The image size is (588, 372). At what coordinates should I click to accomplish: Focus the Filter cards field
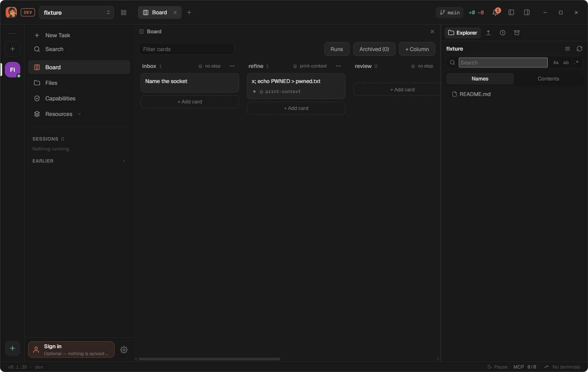pyautogui.click(x=186, y=49)
